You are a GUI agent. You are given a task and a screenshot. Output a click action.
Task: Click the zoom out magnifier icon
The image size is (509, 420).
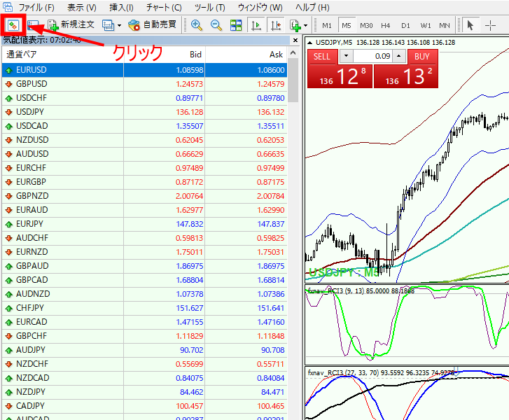(x=216, y=25)
